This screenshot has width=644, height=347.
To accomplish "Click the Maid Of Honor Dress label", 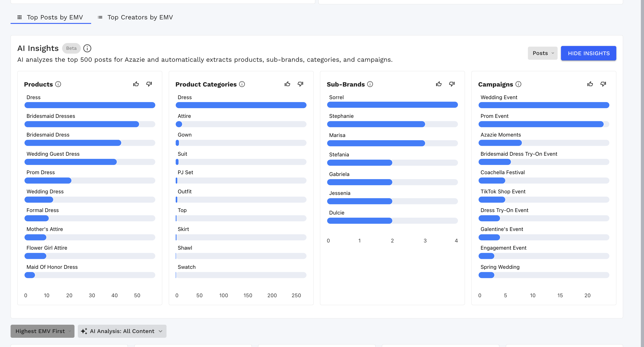I will 52,267.
